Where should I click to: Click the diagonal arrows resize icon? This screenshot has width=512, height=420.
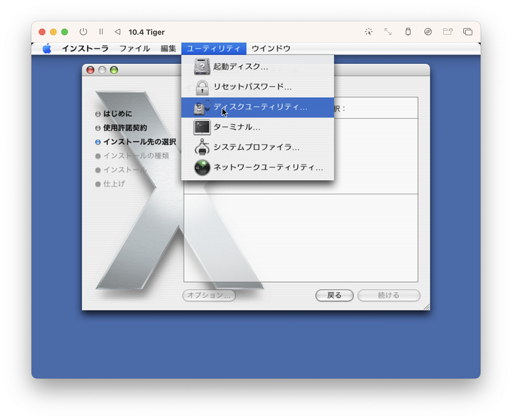tap(388, 31)
